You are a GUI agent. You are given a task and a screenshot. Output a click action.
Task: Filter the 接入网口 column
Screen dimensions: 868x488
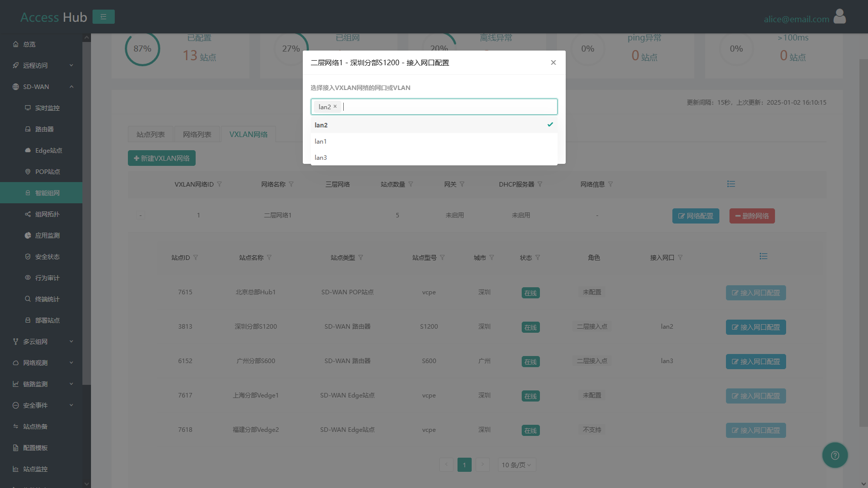coord(680,258)
